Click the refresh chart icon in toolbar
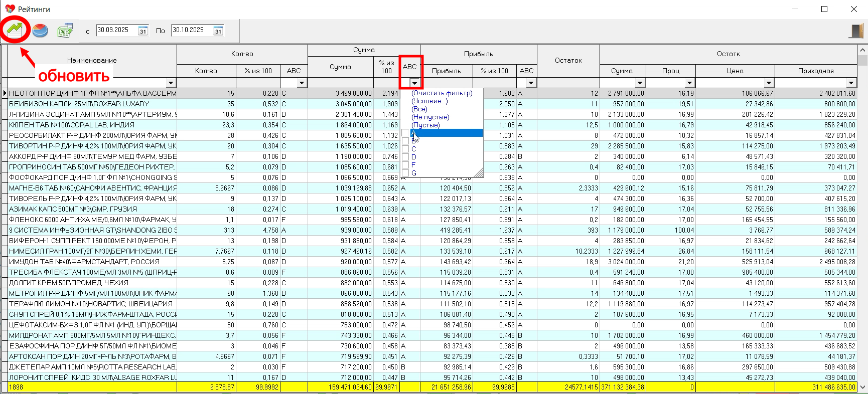The image size is (868, 394). click(x=15, y=30)
